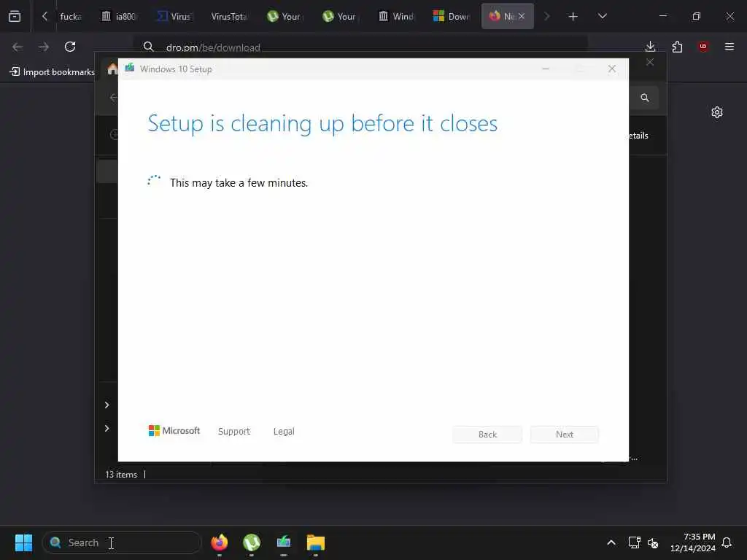This screenshot has width=747, height=560.
Task: Open the notifications bell icon
Action: 727,542
